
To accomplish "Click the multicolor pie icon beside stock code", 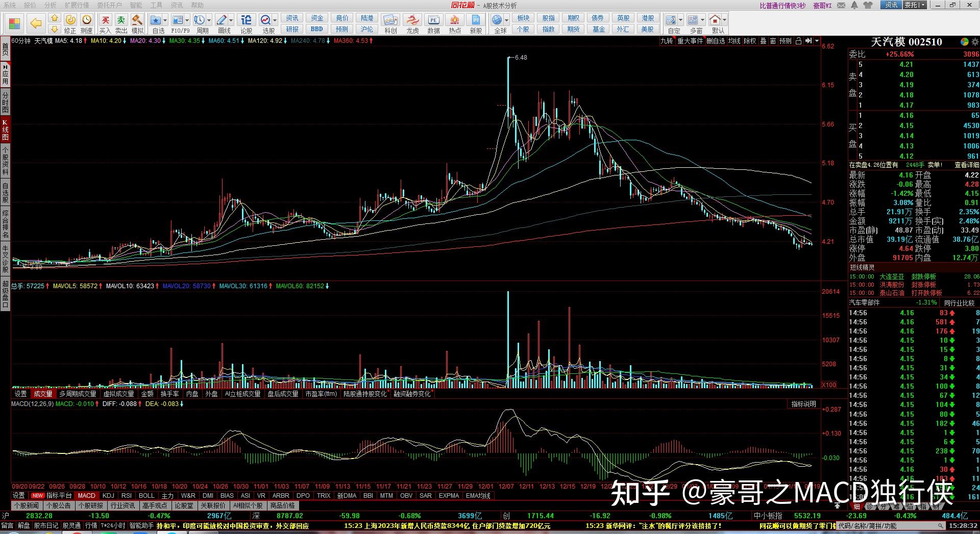I will [x=964, y=42].
